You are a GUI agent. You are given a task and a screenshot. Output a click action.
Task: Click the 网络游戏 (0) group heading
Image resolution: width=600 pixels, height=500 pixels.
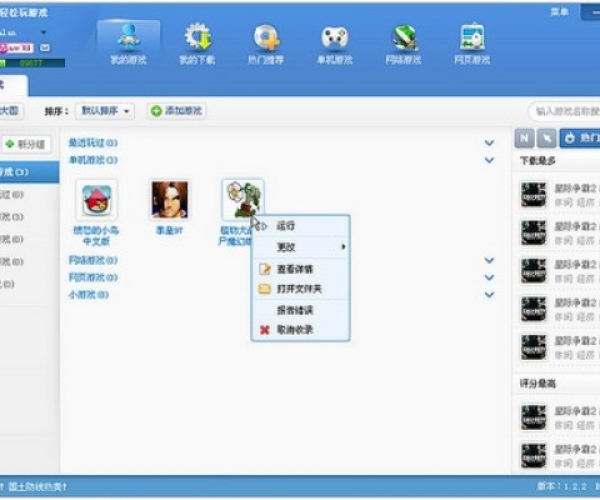(x=93, y=261)
